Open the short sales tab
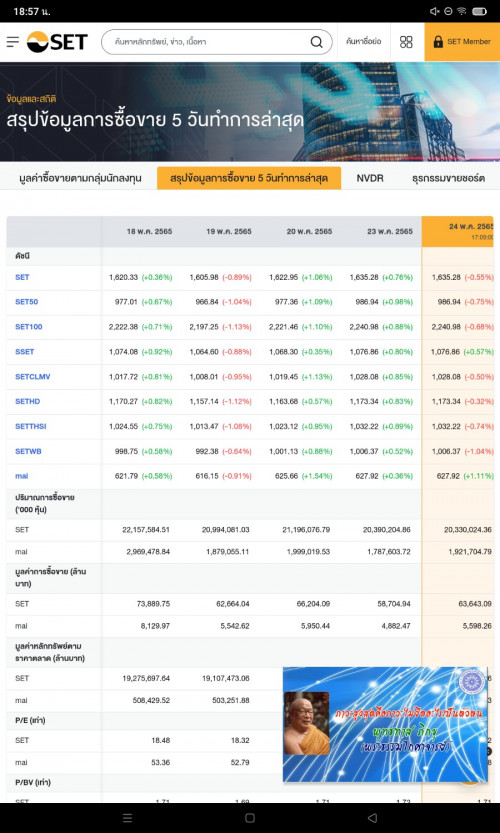 click(448, 178)
